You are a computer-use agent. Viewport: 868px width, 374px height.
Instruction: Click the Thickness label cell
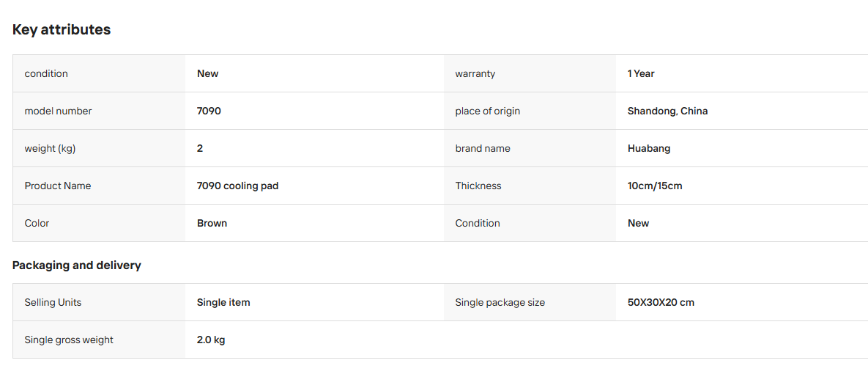click(x=530, y=186)
